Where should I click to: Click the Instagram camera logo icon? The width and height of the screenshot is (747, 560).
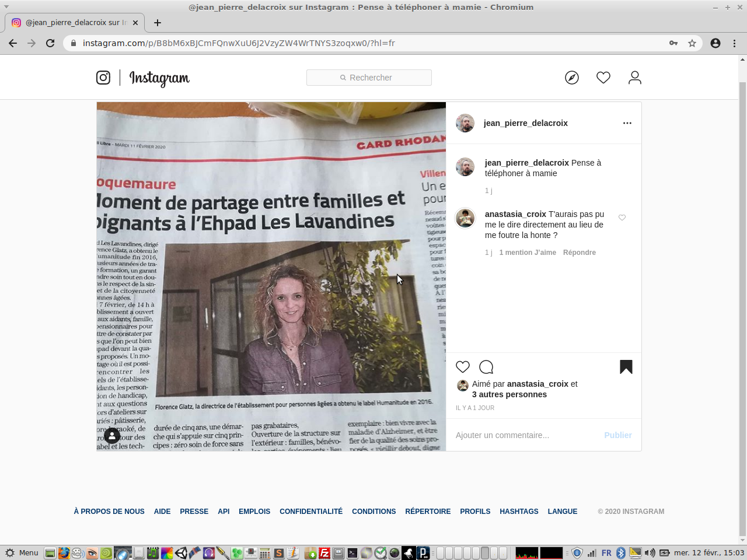pos(103,78)
